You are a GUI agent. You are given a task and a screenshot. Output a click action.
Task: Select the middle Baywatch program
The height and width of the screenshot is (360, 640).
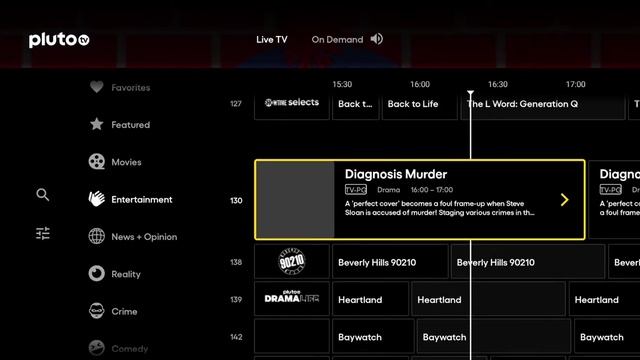tap(493, 336)
